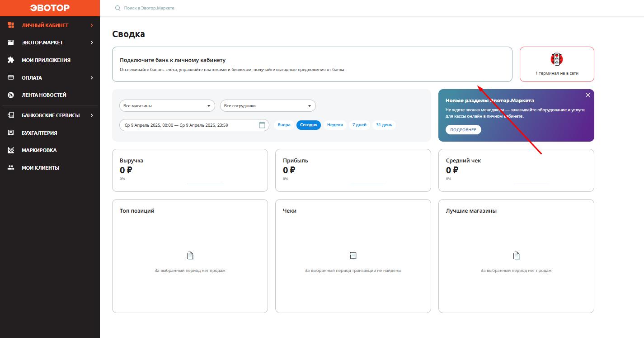
Task: Select the 31 день period
Action: tap(384, 125)
